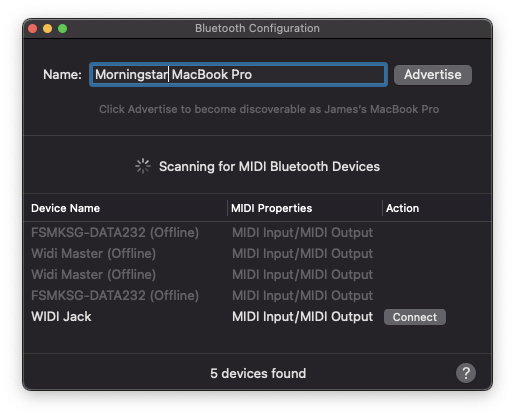Select the WIDI Jack row
This screenshot has height=417, width=515.
tap(258, 316)
